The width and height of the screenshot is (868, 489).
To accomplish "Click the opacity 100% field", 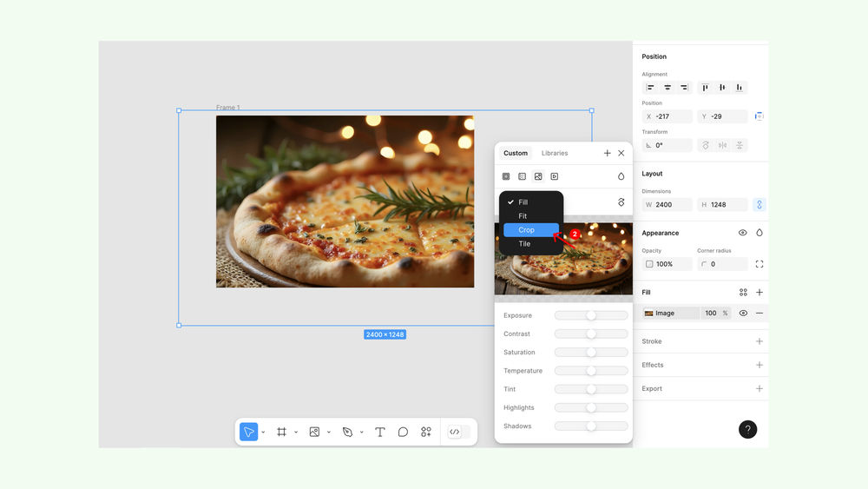I will click(667, 264).
